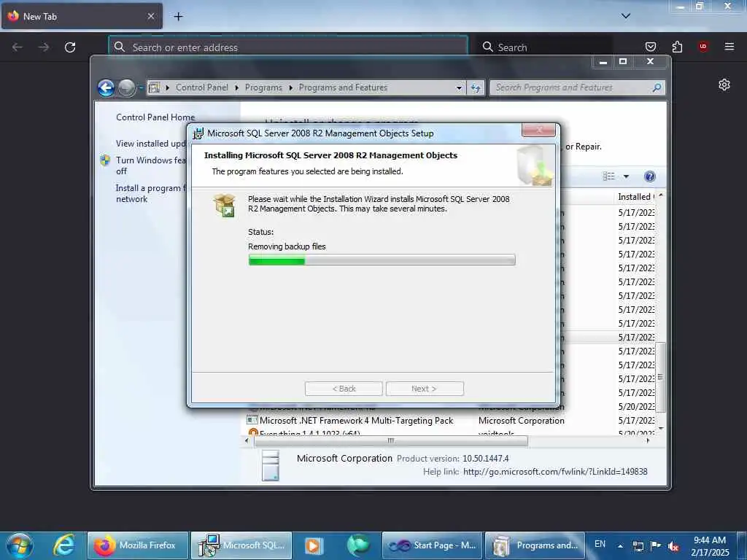Open Programs and Features help icon
Image resolution: width=747 pixels, height=560 pixels.
649,176
